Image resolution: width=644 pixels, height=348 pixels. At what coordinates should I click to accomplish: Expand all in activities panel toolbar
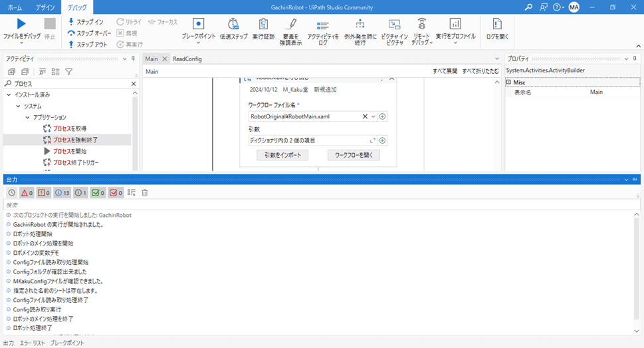(x=11, y=72)
